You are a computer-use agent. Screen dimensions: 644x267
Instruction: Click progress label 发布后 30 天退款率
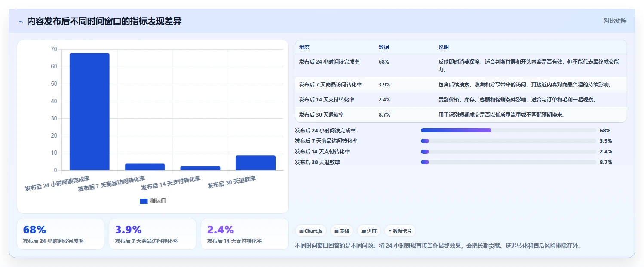coord(317,163)
